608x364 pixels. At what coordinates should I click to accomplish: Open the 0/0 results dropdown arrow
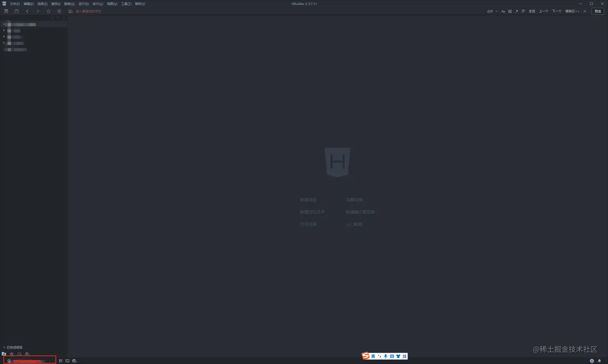[496, 11]
